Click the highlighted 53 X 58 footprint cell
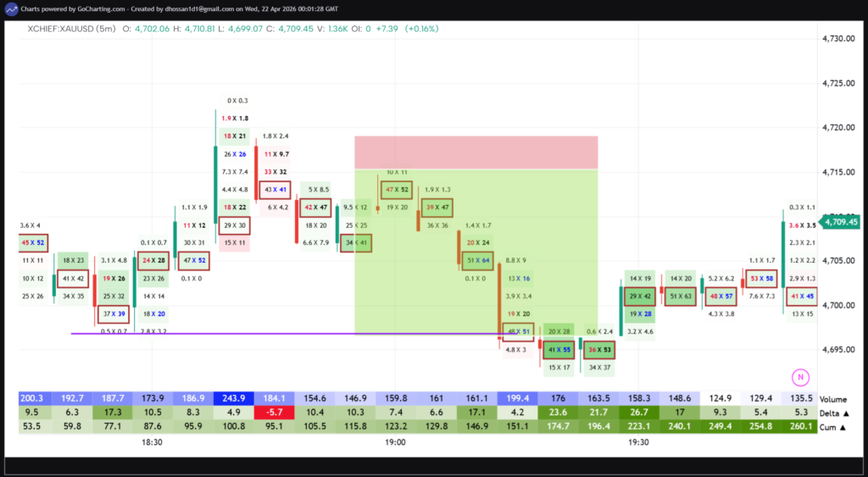This screenshot has width=868, height=477. click(760, 278)
